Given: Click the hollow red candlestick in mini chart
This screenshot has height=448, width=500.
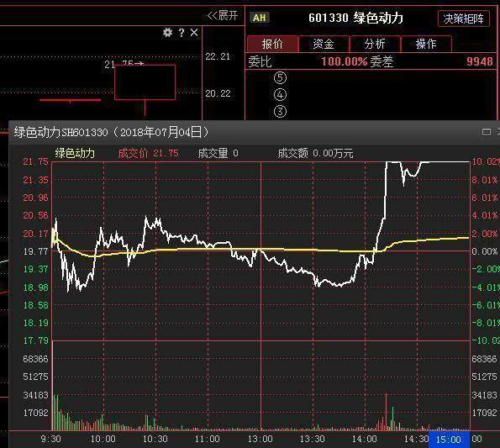Looking at the screenshot, I should pyautogui.click(x=145, y=82).
